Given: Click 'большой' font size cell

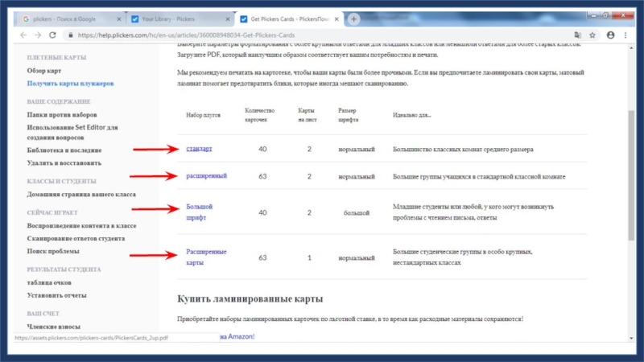Looking at the screenshot, I should (357, 212).
